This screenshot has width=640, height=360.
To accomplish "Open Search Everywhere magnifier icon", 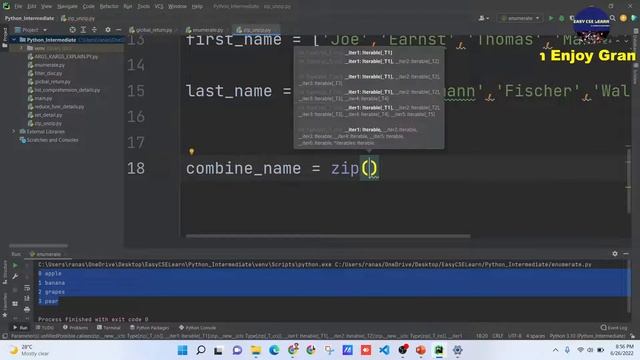I will [x=613, y=18].
